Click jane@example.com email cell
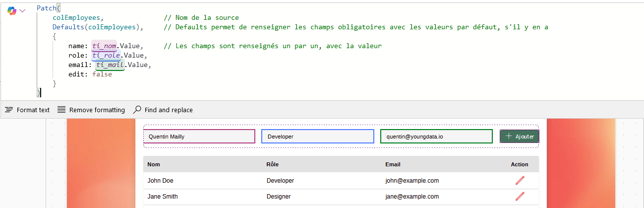Viewport: 644px width, 208px height. coord(412,197)
